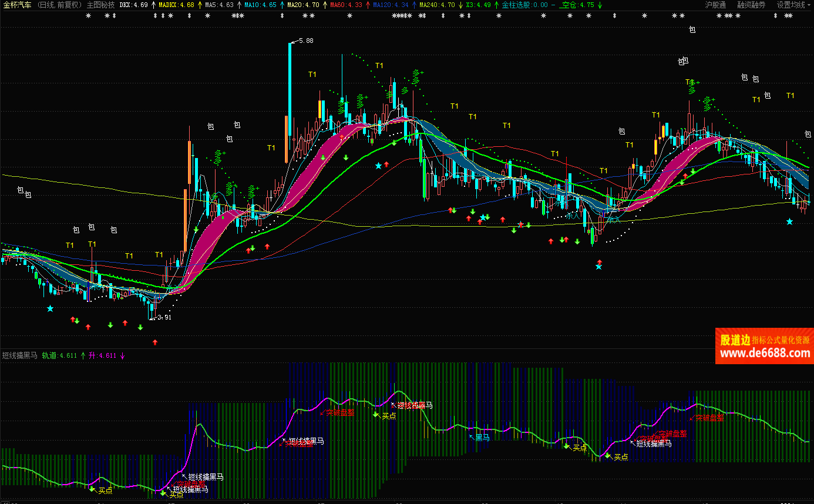Image resolution: width=814 pixels, height=504 pixels.
Task: Click the 沪股通 button
Action: pyautogui.click(x=715, y=5)
